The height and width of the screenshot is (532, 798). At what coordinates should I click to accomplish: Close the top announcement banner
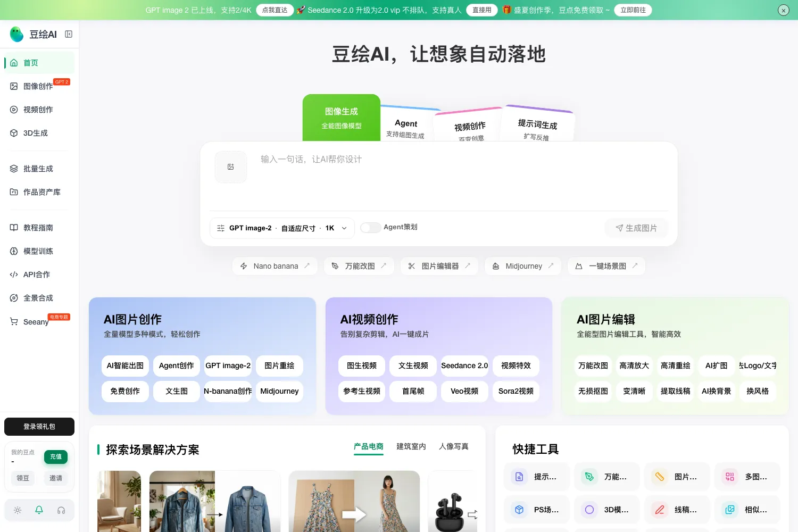pos(783,10)
